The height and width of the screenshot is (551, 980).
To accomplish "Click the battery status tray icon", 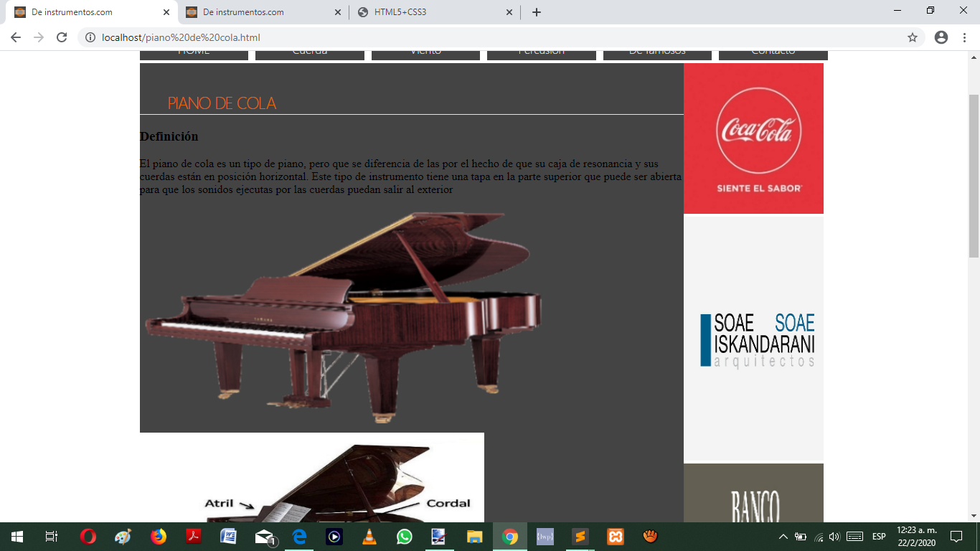I will click(x=801, y=537).
